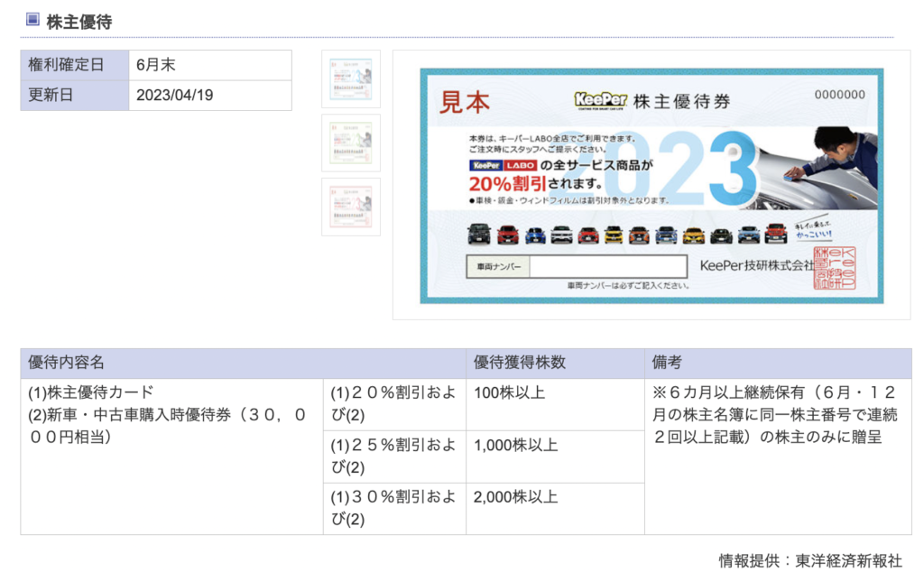Click the 優待獲得株数 column header
This screenshot has width=924, height=581.
pos(555,363)
